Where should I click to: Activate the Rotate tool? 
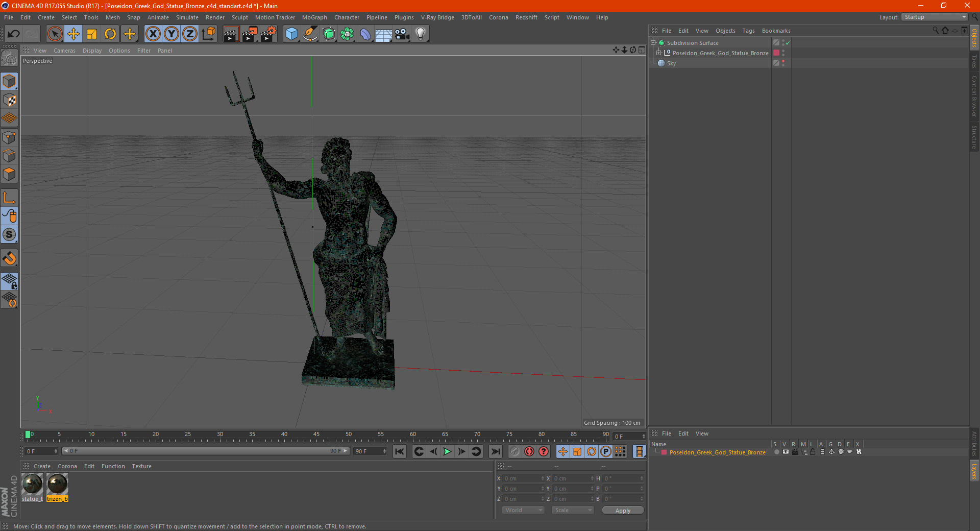click(x=110, y=34)
